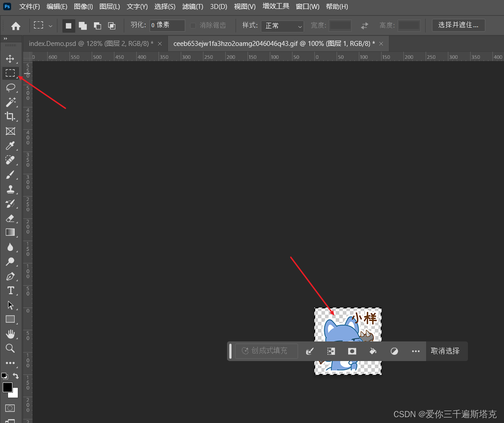The height and width of the screenshot is (423, 504).
Task: Click the 创成式填充 button
Action: coord(266,351)
